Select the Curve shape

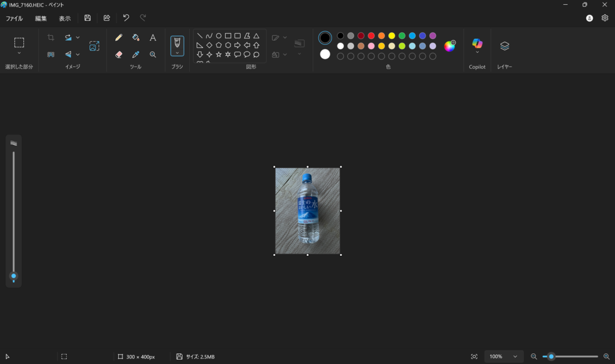coord(209,35)
